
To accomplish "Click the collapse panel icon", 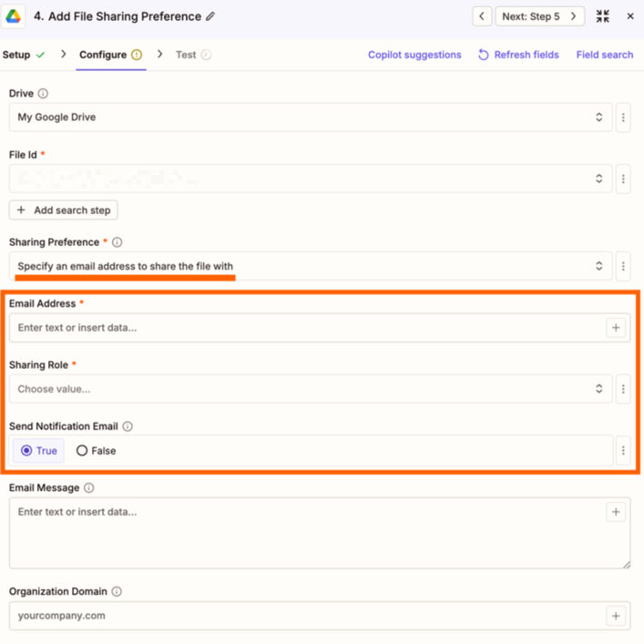I will click(x=603, y=16).
